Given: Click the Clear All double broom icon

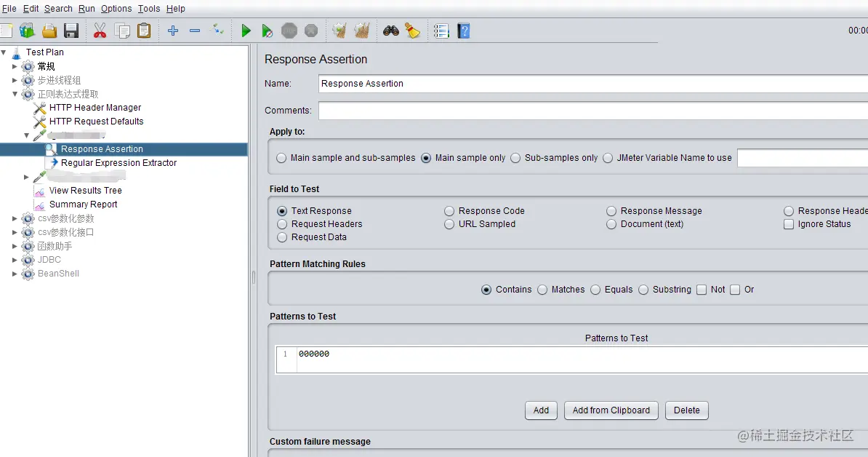Looking at the screenshot, I should tap(361, 31).
